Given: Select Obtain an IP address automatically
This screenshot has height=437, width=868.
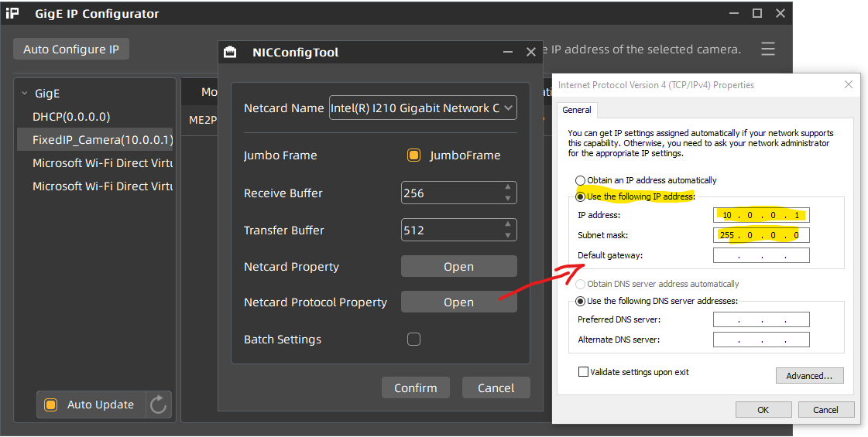Looking at the screenshot, I should coord(581,181).
